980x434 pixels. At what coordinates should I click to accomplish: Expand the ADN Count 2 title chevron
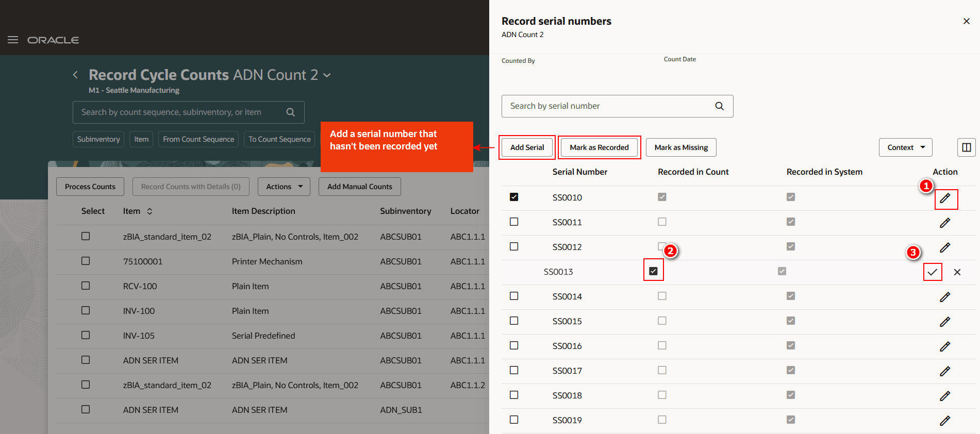(x=327, y=75)
